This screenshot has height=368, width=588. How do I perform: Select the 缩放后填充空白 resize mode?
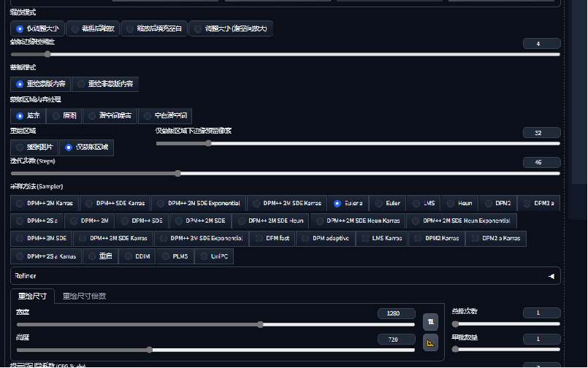click(153, 28)
